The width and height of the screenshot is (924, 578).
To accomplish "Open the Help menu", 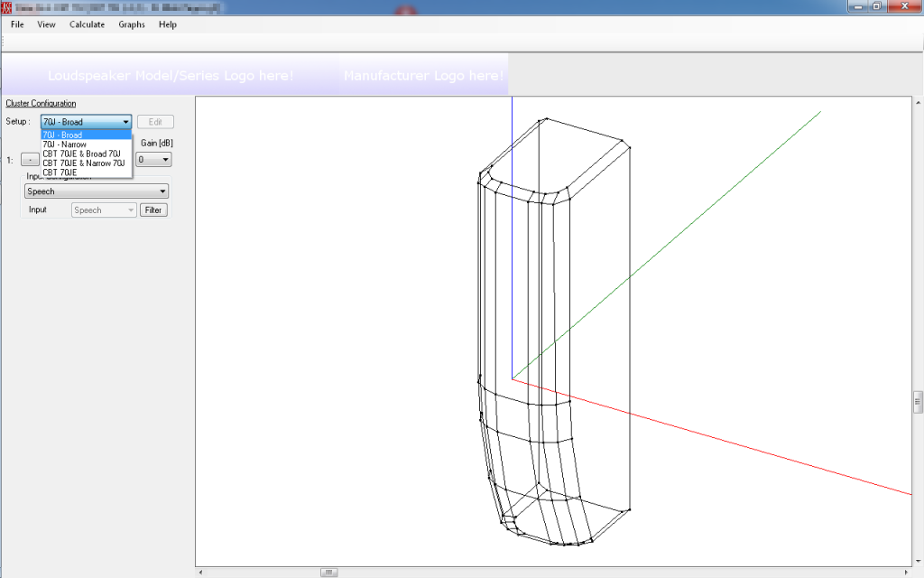I will pyautogui.click(x=168, y=24).
